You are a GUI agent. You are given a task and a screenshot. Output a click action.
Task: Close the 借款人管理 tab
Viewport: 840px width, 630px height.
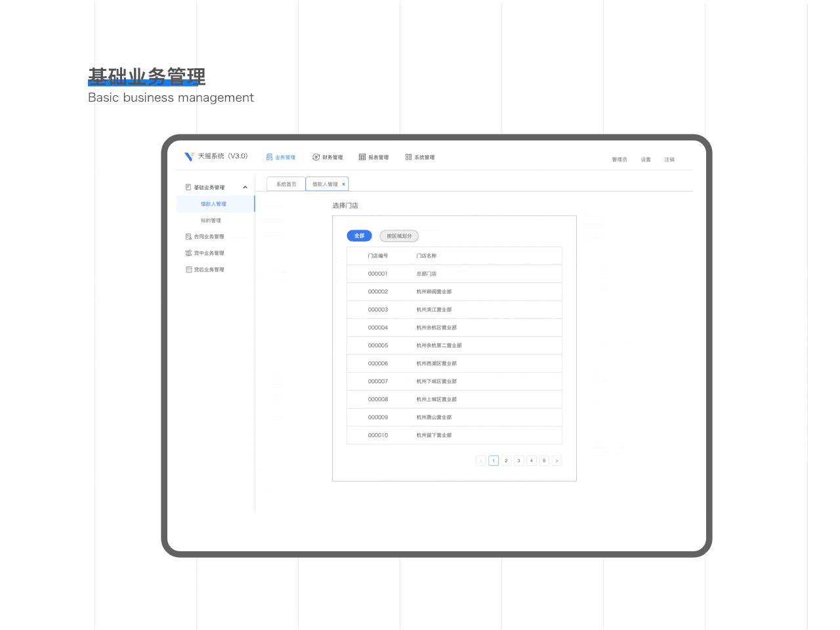343,184
